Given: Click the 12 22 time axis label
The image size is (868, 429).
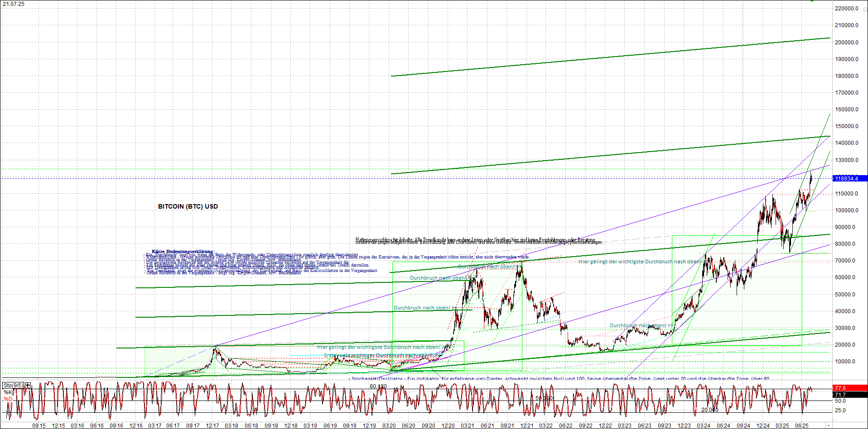Looking at the screenshot, I should pyautogui.click(x=605, y=426).
